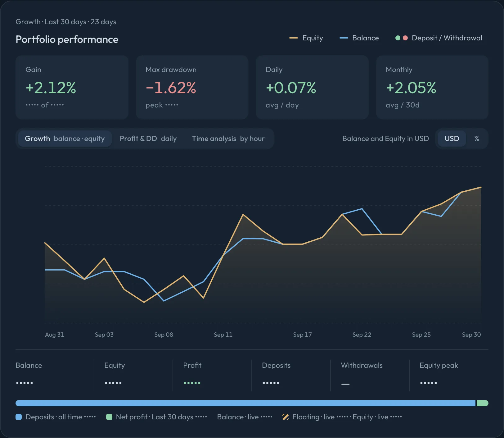Click 'Growth · Last 30 days · 23 days' subtitle
The width and height of the screenshot is (504, 438).
point(66,22)
